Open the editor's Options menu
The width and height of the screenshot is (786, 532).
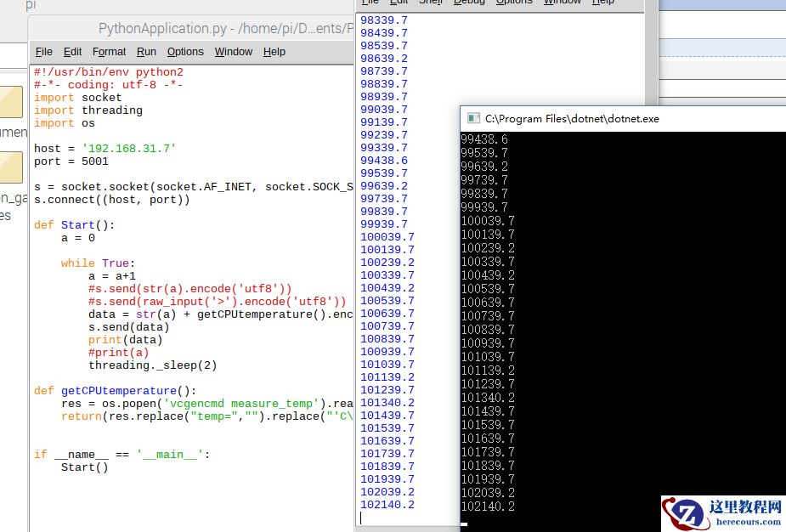tap(185, 52)
